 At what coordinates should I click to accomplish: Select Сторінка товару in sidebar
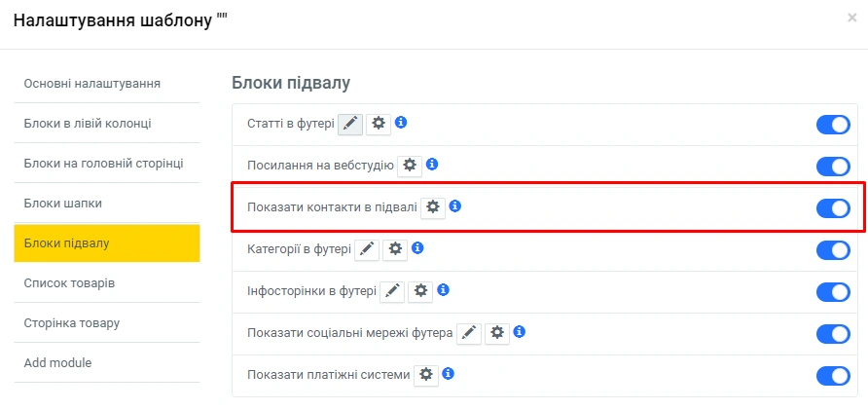(x=72, y=323)
